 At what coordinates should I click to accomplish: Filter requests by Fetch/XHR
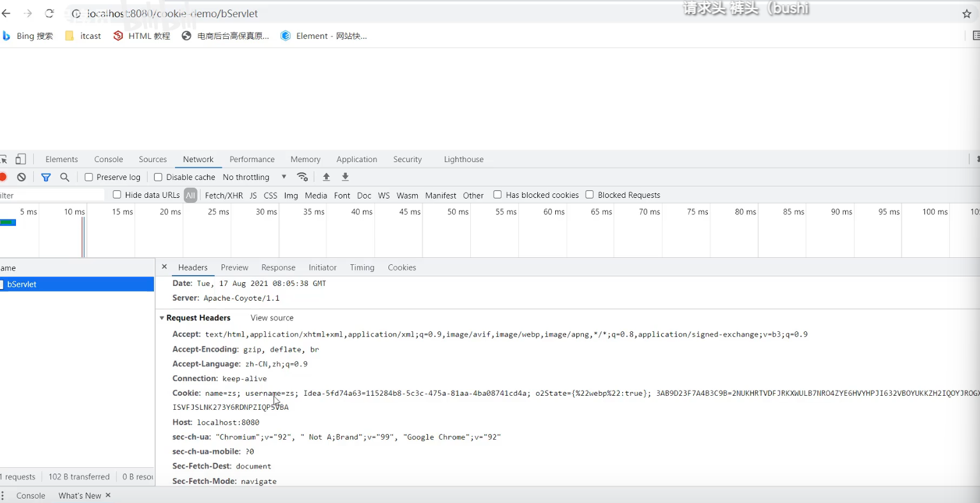[224, 195]
